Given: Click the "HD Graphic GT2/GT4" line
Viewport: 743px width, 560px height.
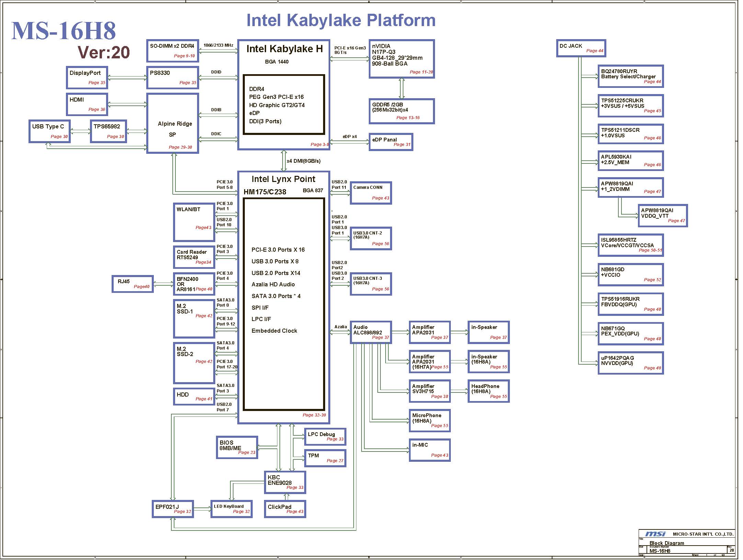Looking at the screenshot, I should click(277, 105).
